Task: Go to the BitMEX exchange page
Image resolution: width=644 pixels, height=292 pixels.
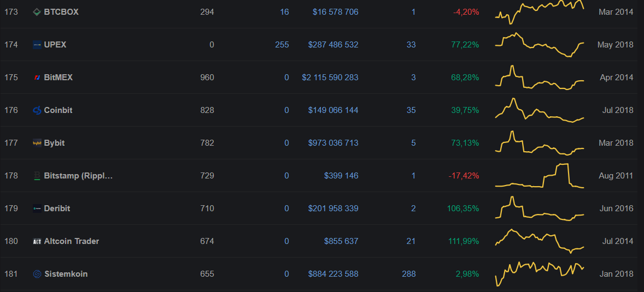Action: pyautogui.click(x=58, y=78)
